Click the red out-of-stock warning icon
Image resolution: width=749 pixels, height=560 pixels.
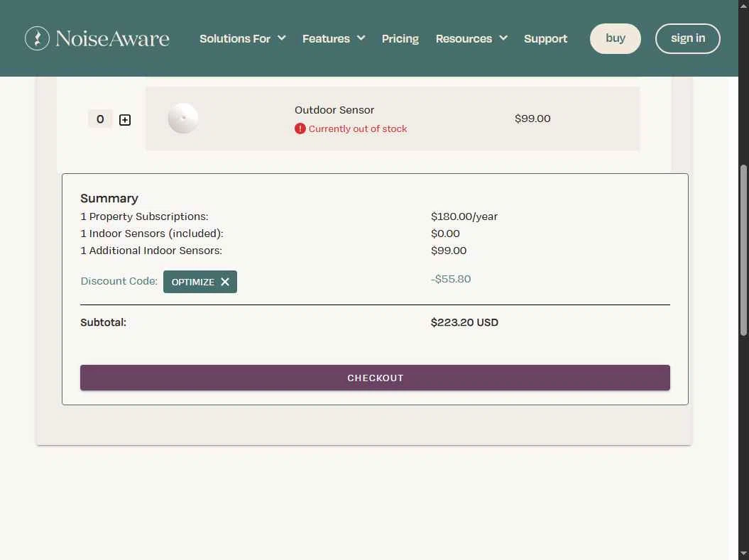pyautogui.click(x=300, y=128)
